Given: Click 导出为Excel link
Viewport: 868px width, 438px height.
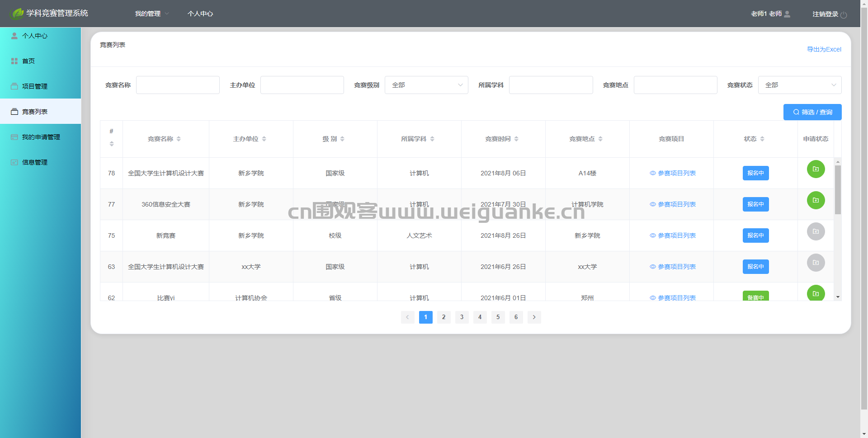Looking at the screenshot, I should 824,49.
